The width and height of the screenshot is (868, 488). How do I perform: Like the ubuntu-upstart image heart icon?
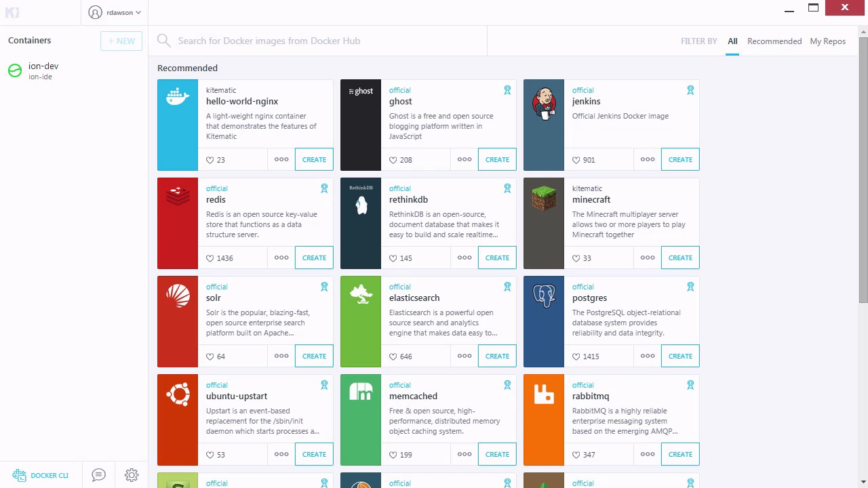tap(210, 455)
